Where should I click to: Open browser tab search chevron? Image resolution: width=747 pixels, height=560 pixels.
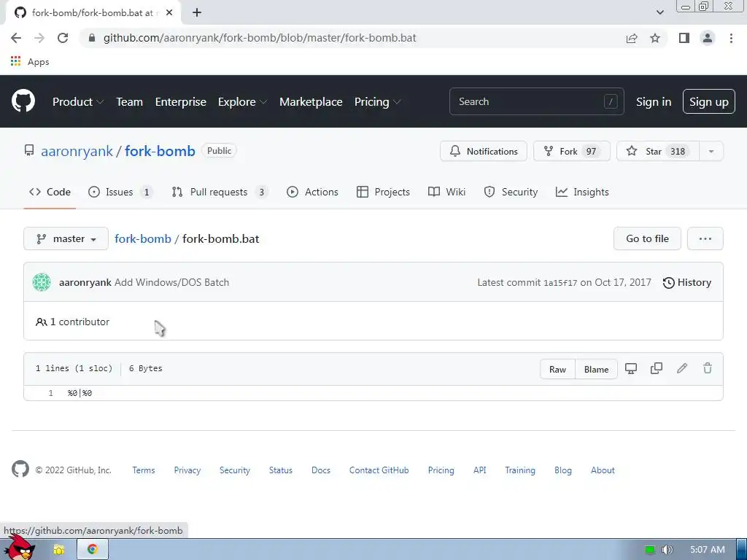(659, 12)
